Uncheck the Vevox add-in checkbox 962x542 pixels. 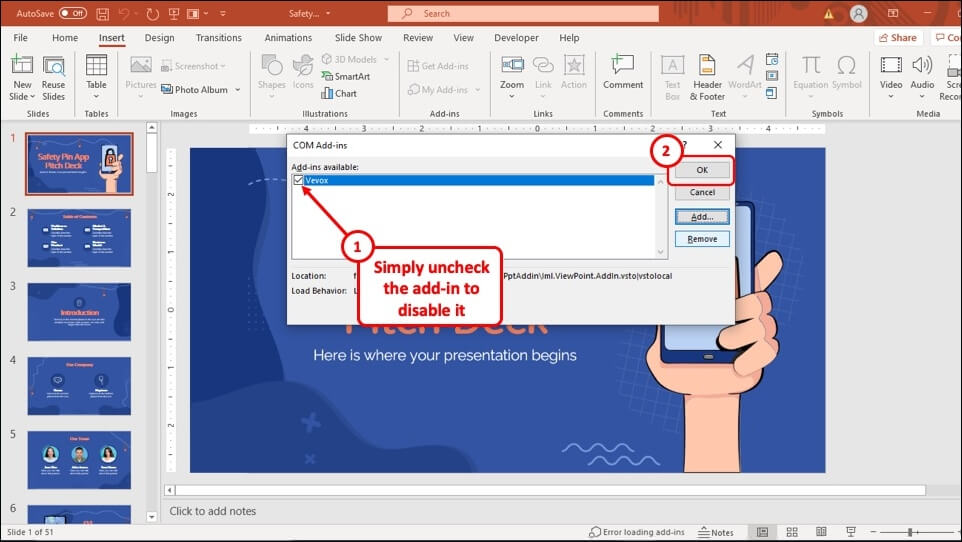pos(298,181)
